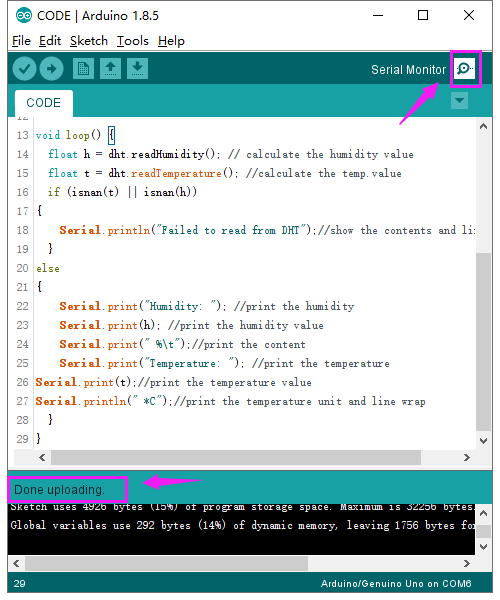Click the Arduino logo in title bar
Viewport: 500px width, 600px height.
coord(24,16)
